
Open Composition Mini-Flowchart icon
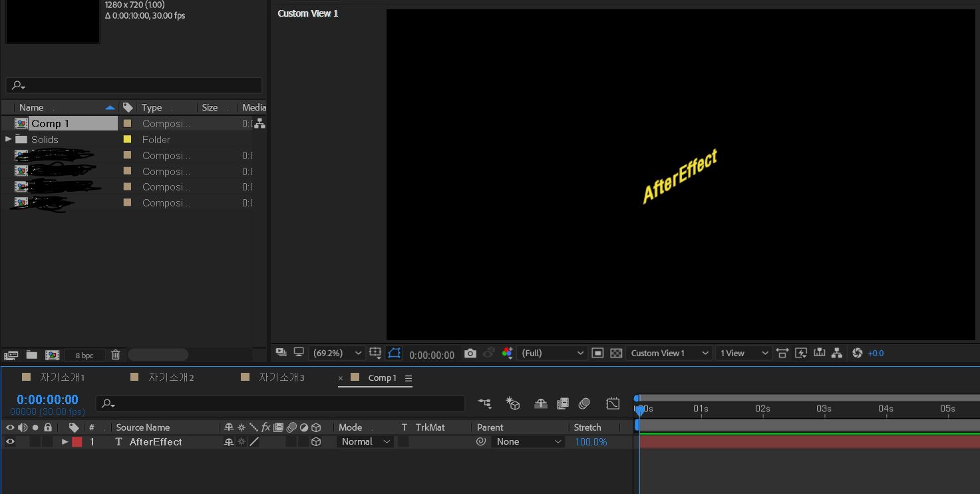coord(485,403)
